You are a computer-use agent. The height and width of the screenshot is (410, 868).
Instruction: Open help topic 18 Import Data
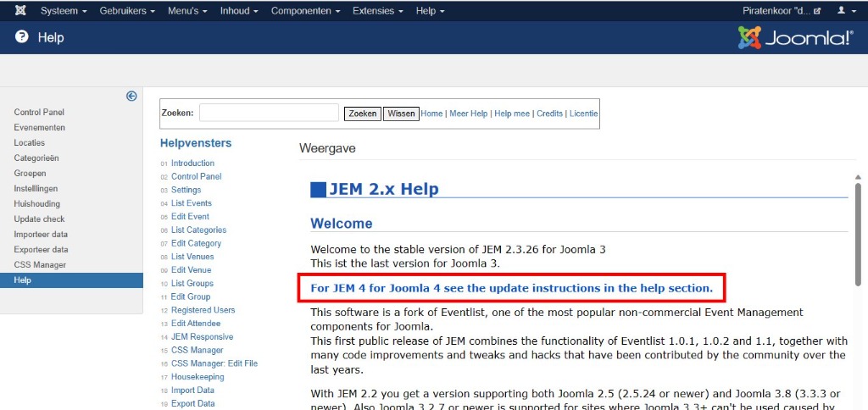click(x=192, y=390)
